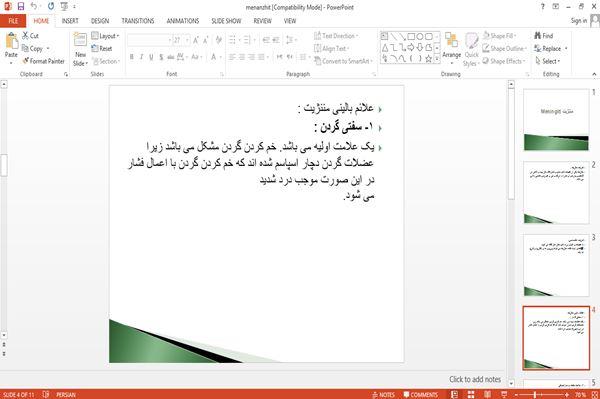Decrease font size with smaller A icon
This screenshot has height=399, width=600.
coord(206,40)
